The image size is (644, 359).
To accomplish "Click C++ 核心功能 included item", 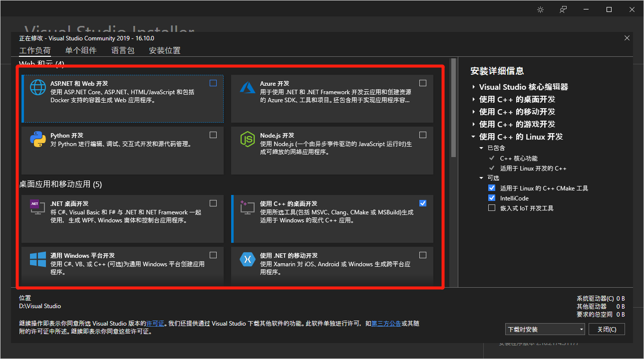I will [519, 158].
